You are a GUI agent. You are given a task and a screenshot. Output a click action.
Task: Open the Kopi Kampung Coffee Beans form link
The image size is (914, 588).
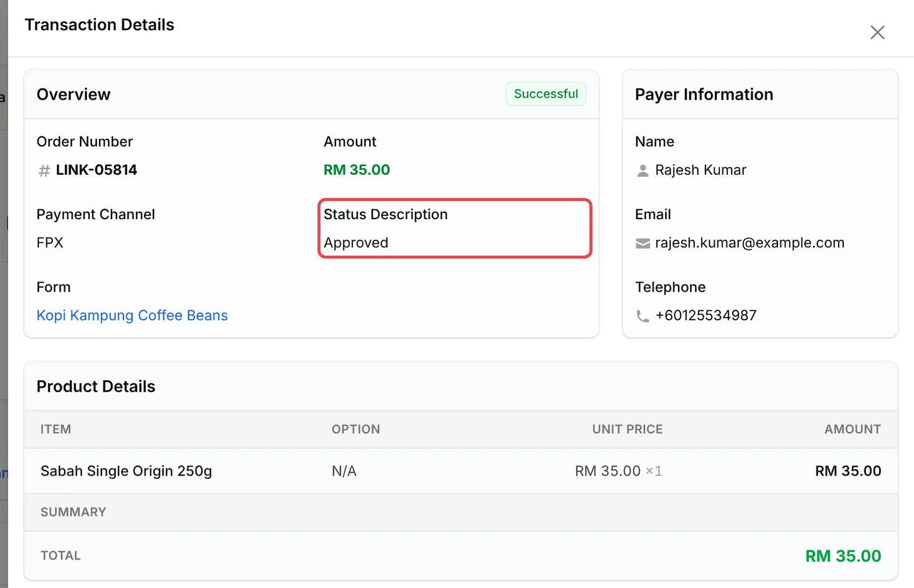click(x=132, y=316)
